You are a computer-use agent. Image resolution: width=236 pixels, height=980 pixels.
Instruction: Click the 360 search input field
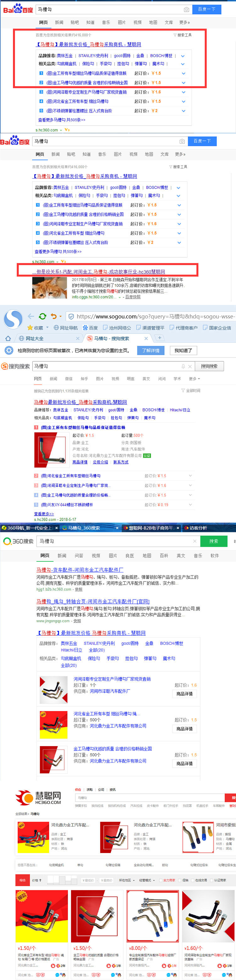coord(114,541)
